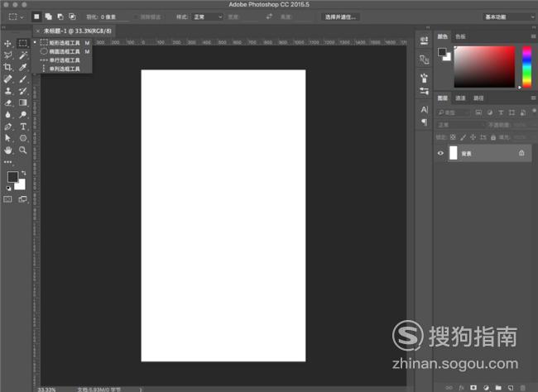
Task: Choose Intersect with Selection mode
Action: coord(72,17)
